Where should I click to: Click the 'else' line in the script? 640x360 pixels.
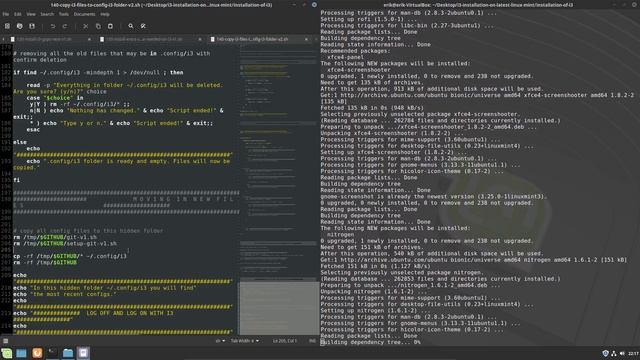(20, 142)
